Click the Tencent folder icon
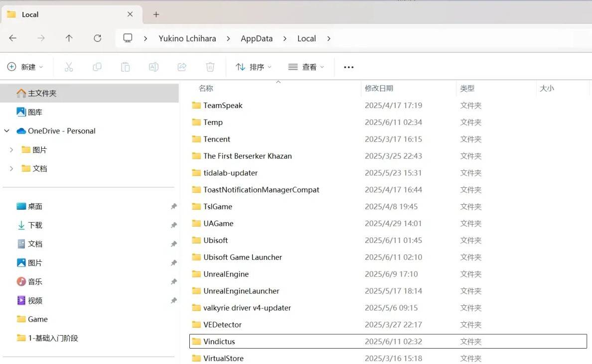 click(196, 139)
